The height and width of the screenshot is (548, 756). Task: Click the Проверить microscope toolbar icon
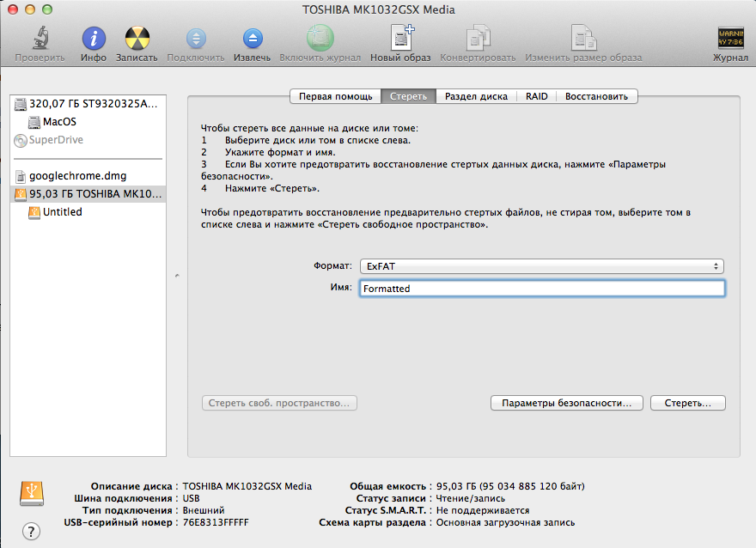(40, 38)
